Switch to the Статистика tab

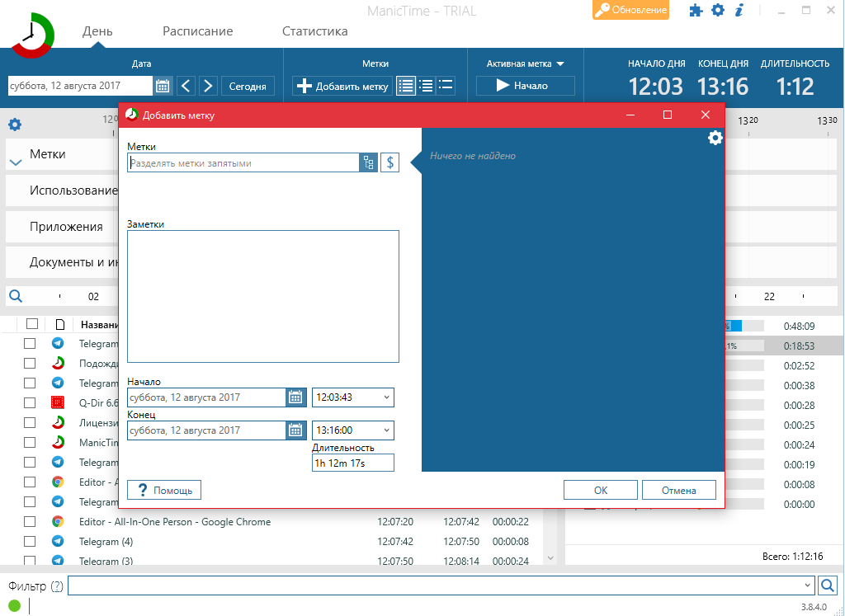(x=314, y=31)
